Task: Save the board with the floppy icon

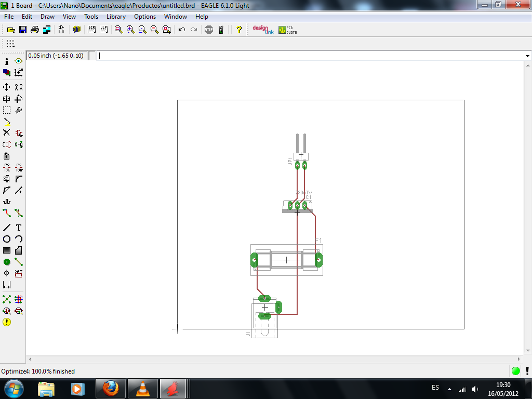Action: tap(23, 30)
